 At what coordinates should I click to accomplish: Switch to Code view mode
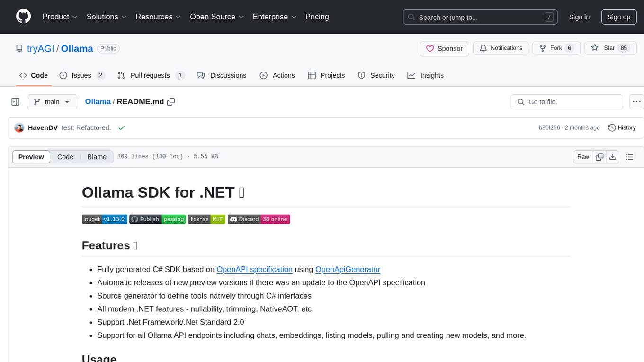click(65, 157)
